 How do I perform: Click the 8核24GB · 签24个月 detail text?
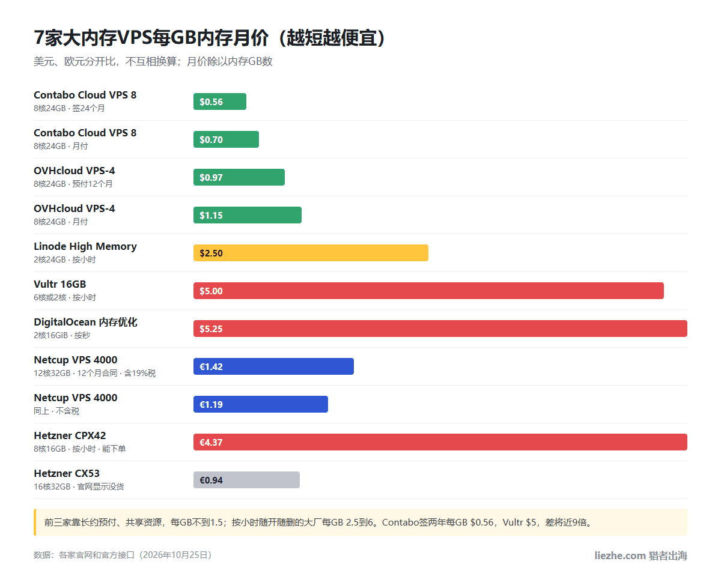pos(70,108)
